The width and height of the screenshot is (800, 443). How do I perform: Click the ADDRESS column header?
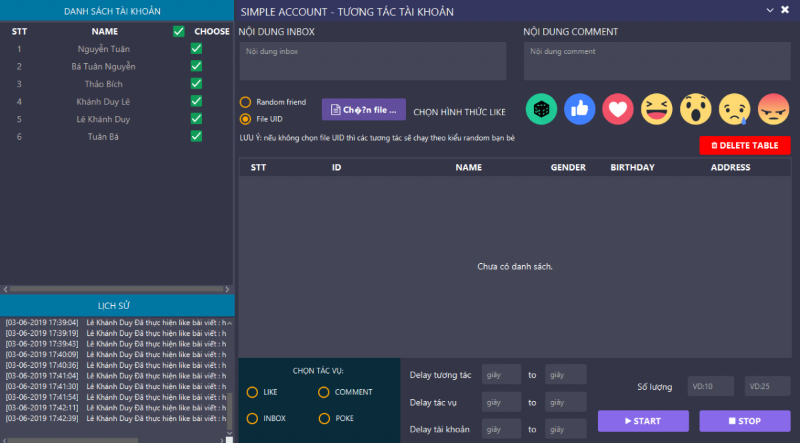[730, 167]
